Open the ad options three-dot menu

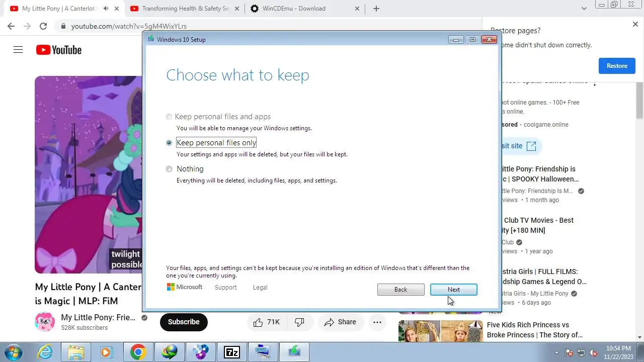pyautogui.click(x=594, y=82)
